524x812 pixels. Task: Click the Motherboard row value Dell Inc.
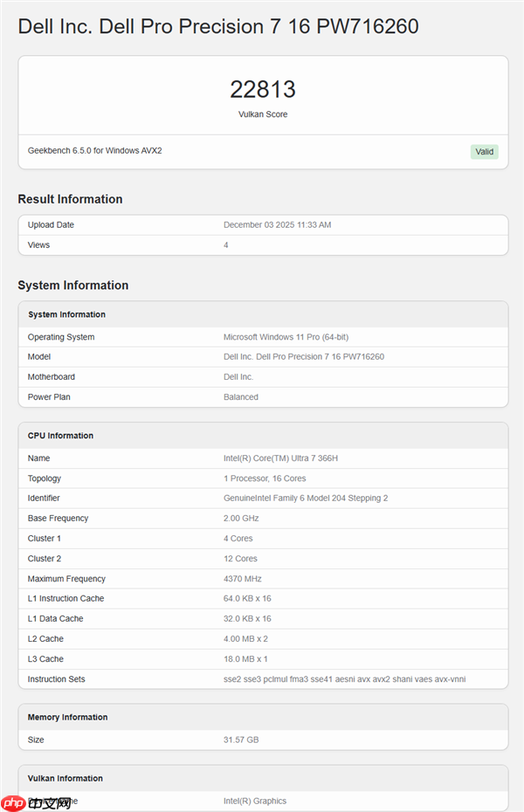(x=238, y=377)
